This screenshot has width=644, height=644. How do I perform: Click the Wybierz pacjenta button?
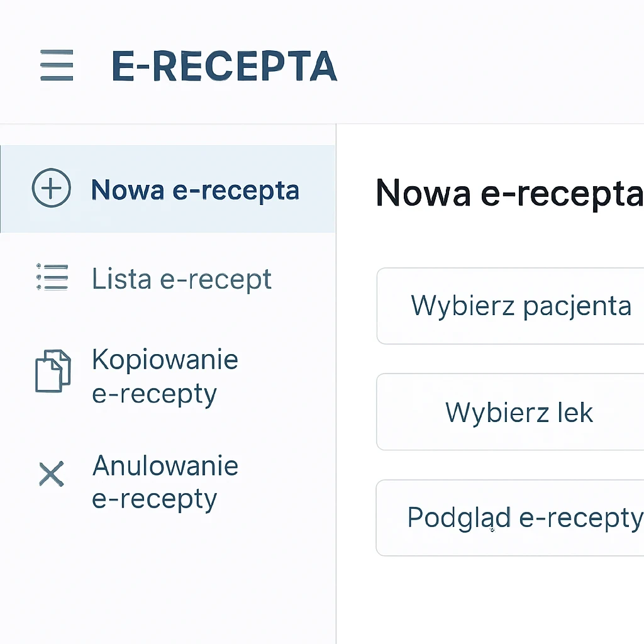[521, 306]
